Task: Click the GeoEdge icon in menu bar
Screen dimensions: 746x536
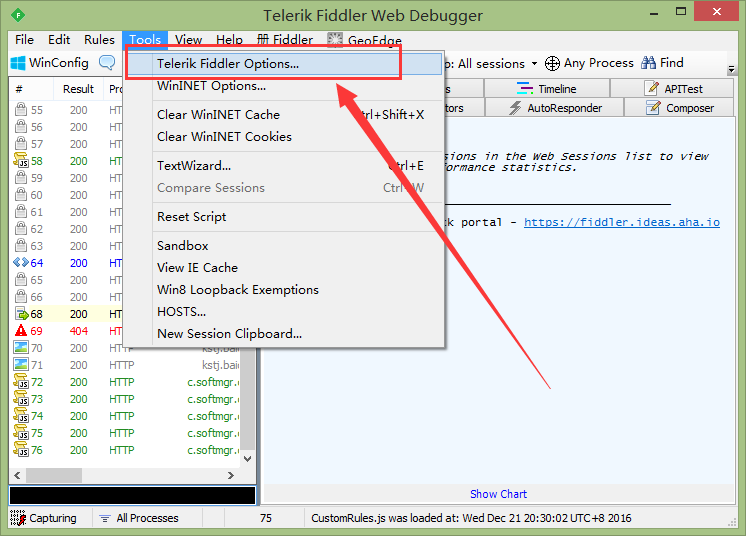Action: coord(335,40)
